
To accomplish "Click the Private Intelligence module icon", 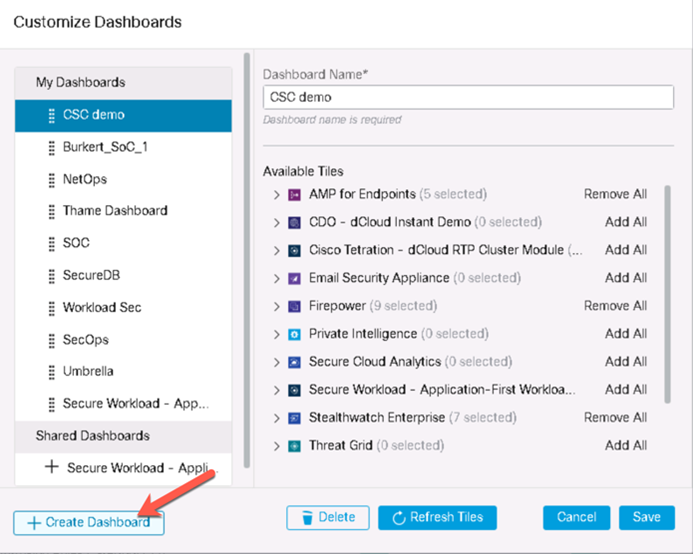I will [x=294, y=334].
